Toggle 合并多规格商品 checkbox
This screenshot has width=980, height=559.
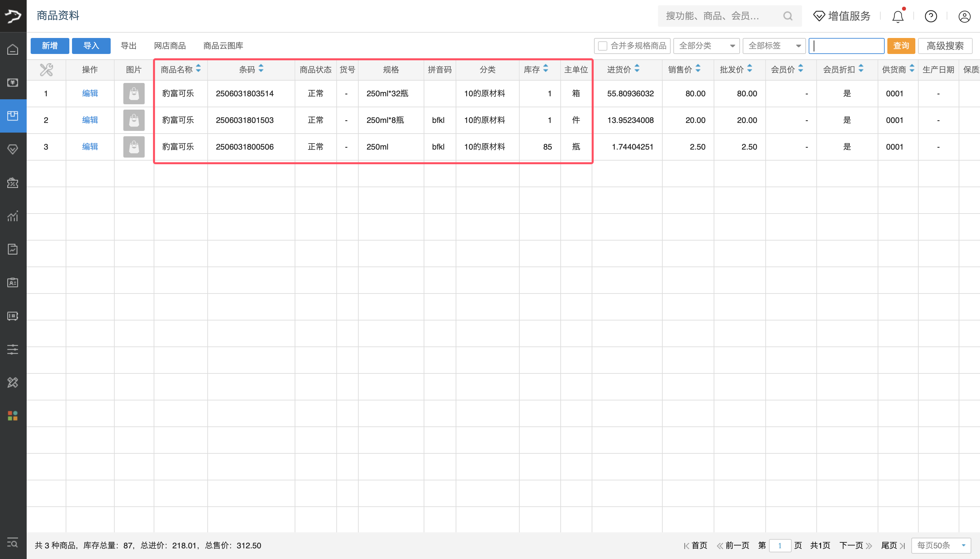click(x=603, y=46)
